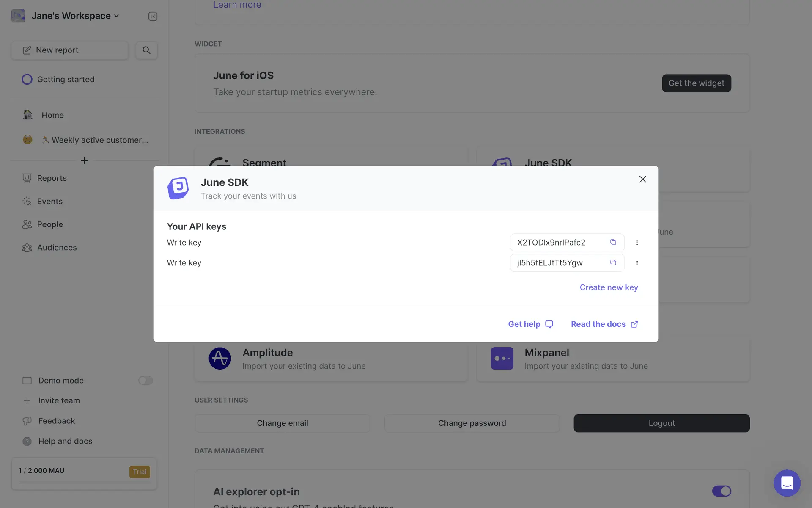Disable the AI explorer opt-in toggle
Viewport: 812px width, 508px height.
coord(721,491)
